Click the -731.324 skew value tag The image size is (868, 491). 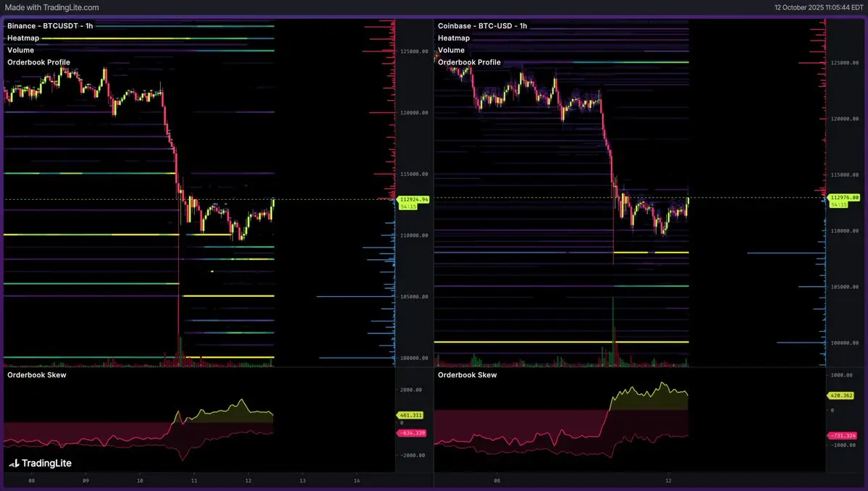click(843, 436)
